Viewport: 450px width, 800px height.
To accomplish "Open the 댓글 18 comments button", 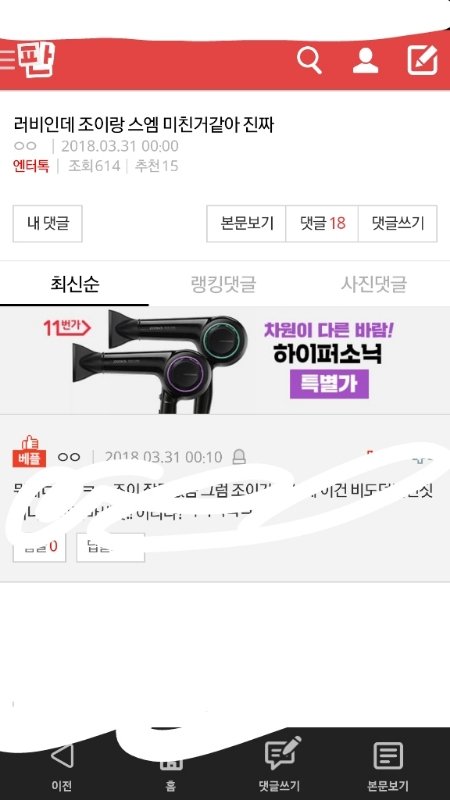I will click(x=322, y=223).
